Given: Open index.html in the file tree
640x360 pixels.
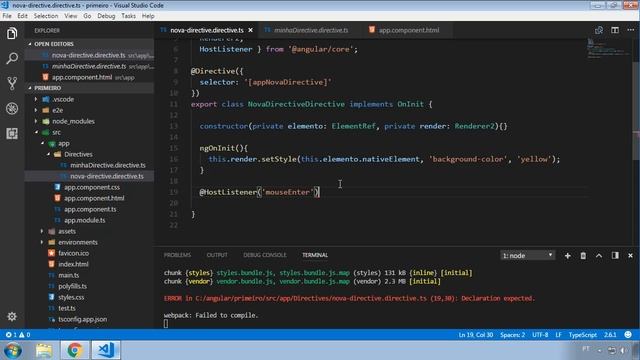Looking at the screenshot, I should tap(73, 264).
